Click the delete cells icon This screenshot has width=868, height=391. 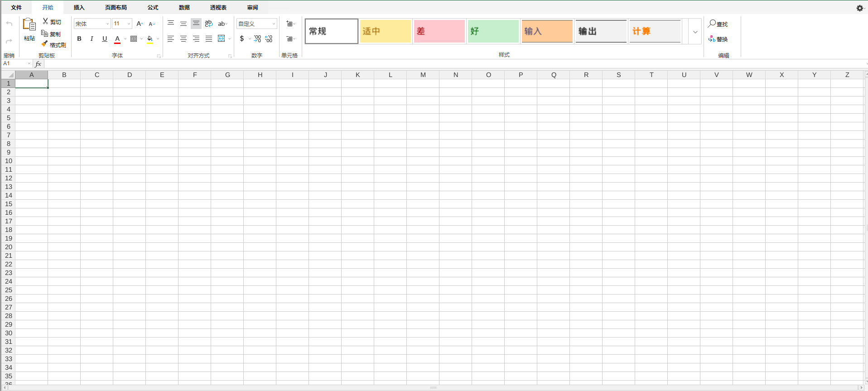click(x=290, y=39)
